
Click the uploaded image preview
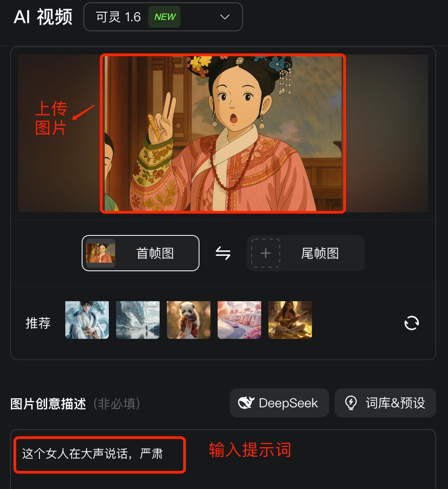[x=223, y=133]
